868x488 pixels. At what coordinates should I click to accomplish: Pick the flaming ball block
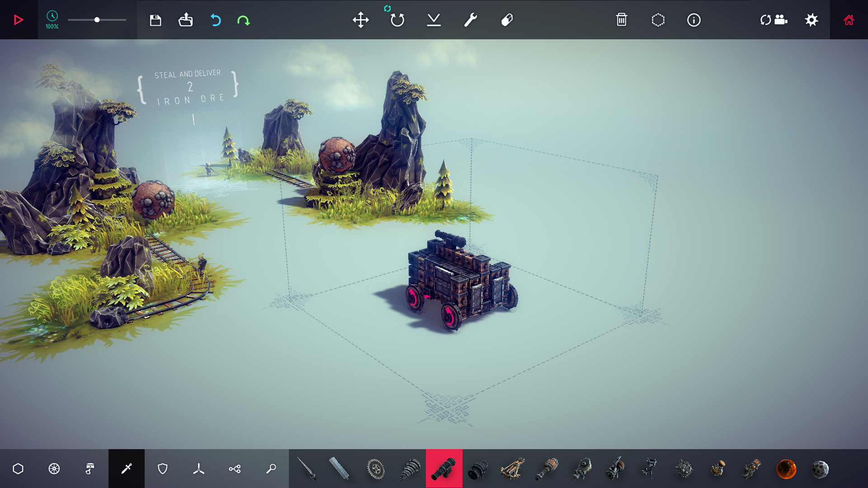786,469
